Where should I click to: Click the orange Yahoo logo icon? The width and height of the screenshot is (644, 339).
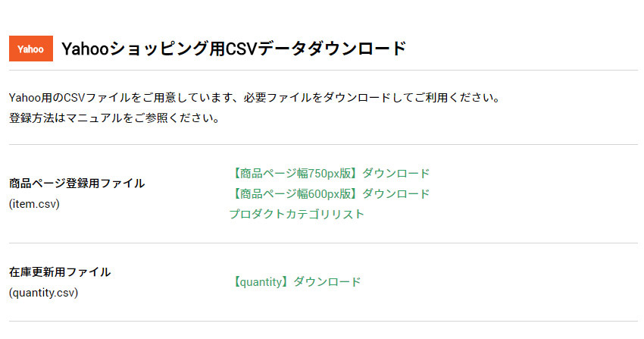(31, 49)
